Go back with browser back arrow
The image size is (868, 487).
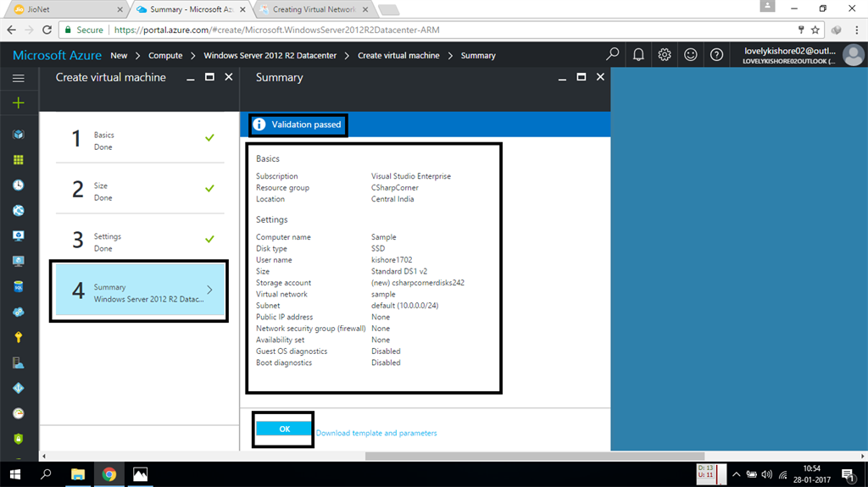click(12, 30)
